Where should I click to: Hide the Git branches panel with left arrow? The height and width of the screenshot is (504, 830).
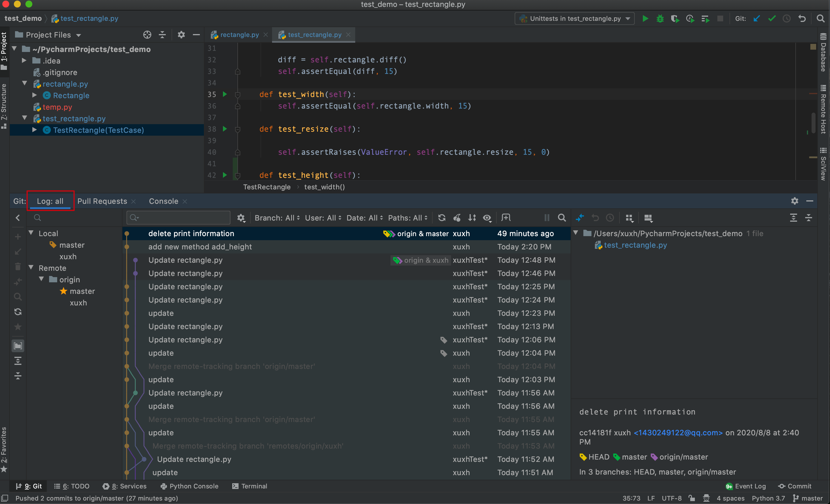18,218
